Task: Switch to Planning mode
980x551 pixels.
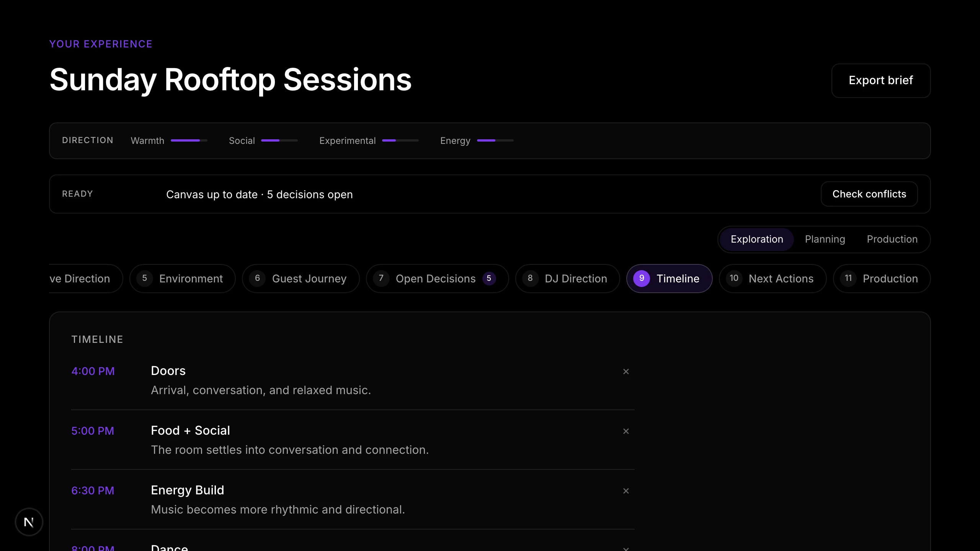Action: 825,240
